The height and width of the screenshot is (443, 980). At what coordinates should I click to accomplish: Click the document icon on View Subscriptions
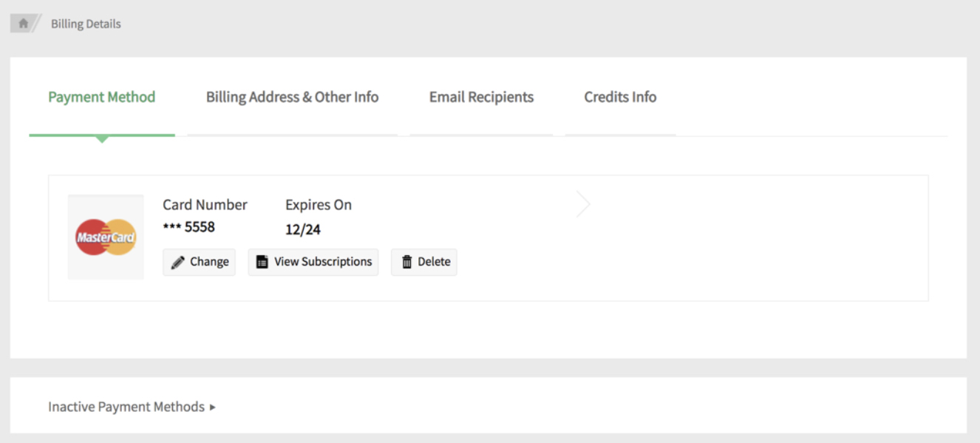261,261
